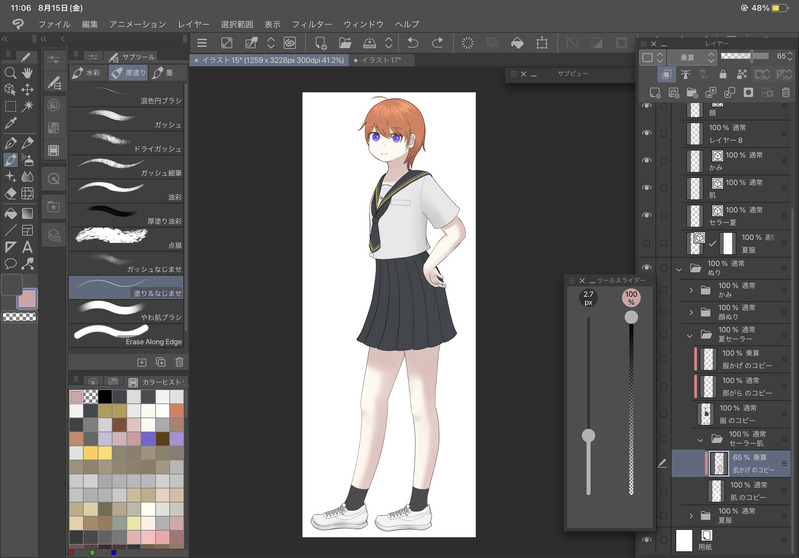Click the redo arrow icon
799x558 pixels.
tap(437, 43)
